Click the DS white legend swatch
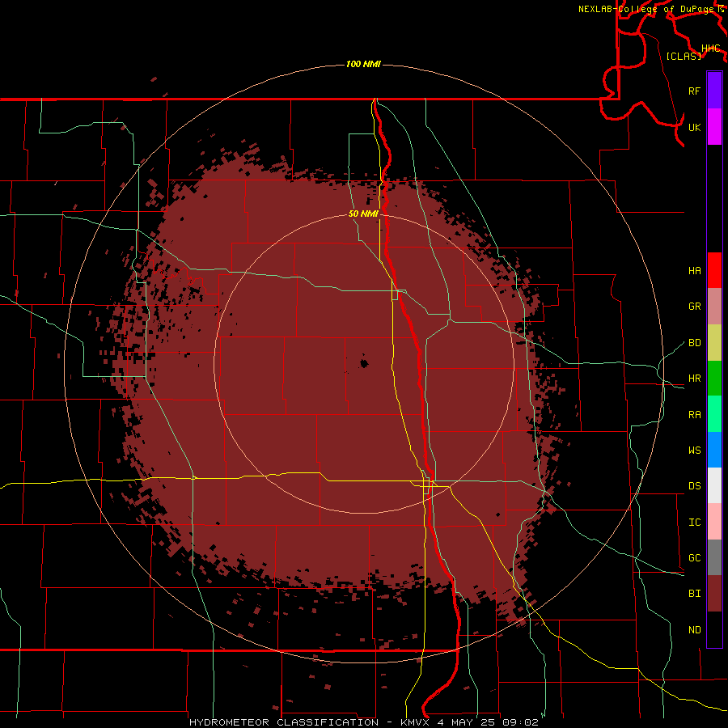This screenshot has width=728, height=728. coord(714,485)
